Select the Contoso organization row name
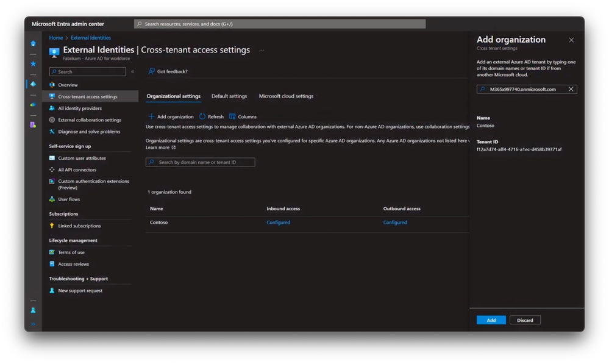The height and width of the screenshot is (364, 609). pos(159,222)
